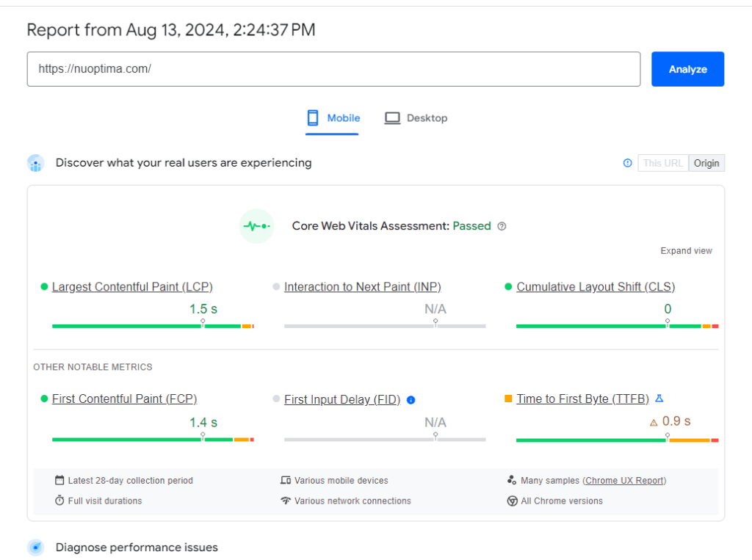Open the First Contentful Paint (FCP) link
This screenshot has width=752, height=560.
125,399
